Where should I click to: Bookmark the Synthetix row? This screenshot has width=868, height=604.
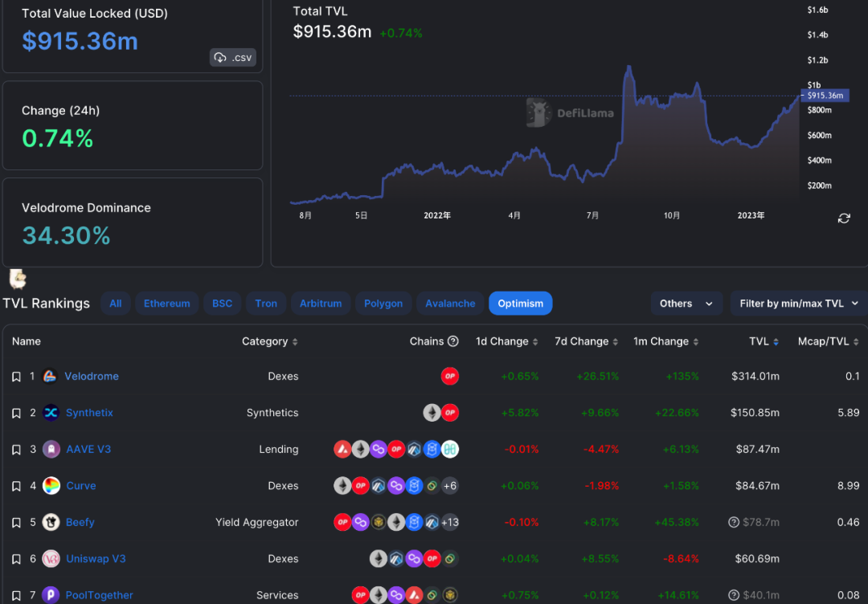click(x=16, y=413)
